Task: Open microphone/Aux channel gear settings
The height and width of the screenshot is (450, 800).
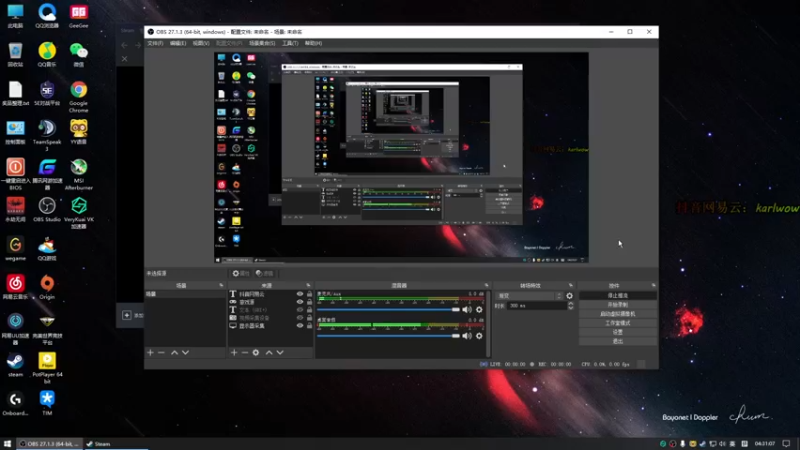Action: (479, 309)
